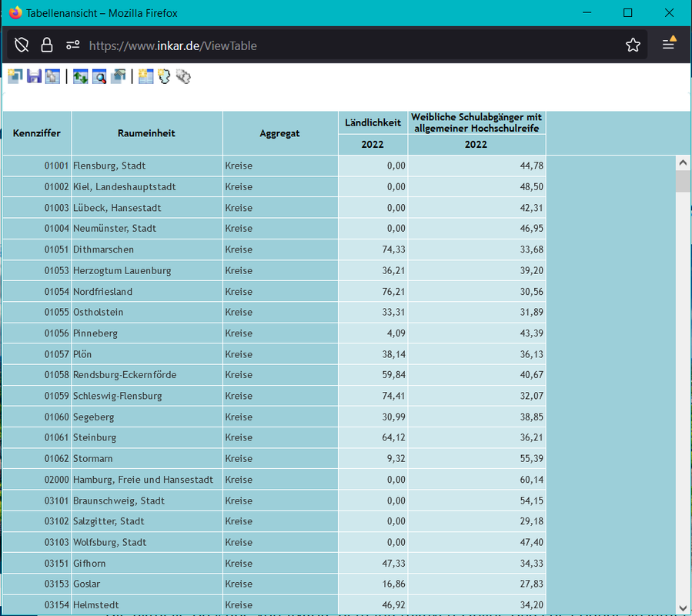Click the 2022 subheader under Weibliche Schulabgänger
Image resolution: width=692 pixels, height=616 pixels.
(476, 145)
